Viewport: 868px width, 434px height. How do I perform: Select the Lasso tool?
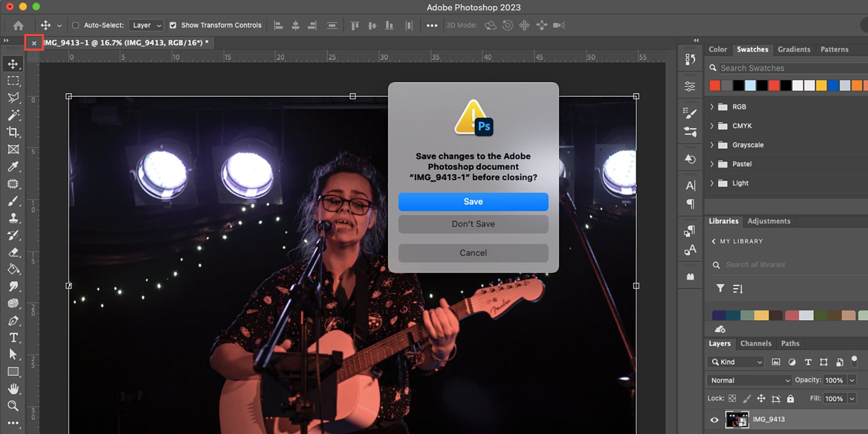(13, 98)
